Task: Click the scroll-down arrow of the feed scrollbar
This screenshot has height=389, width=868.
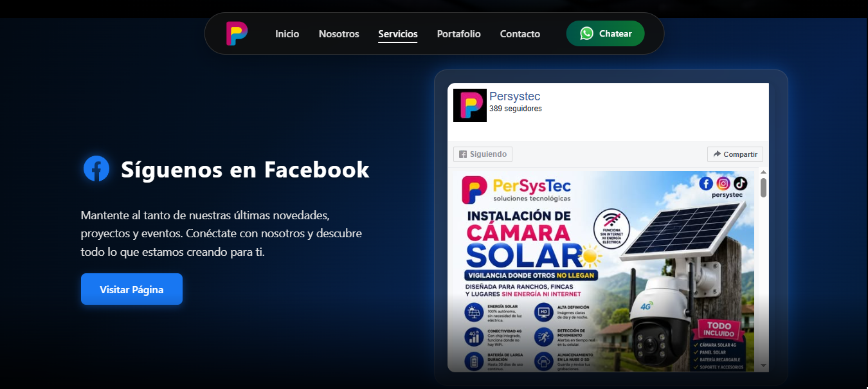Action: [x=763, y=366]
